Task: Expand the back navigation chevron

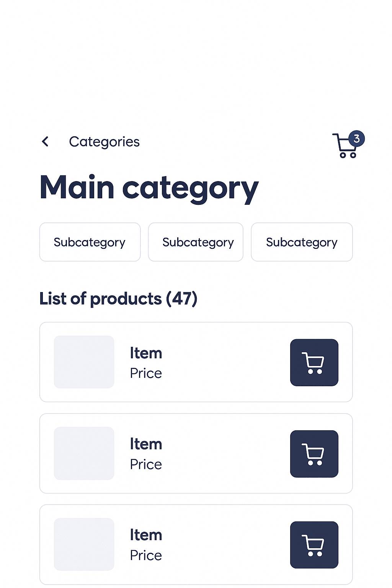Action: point(45,142)
